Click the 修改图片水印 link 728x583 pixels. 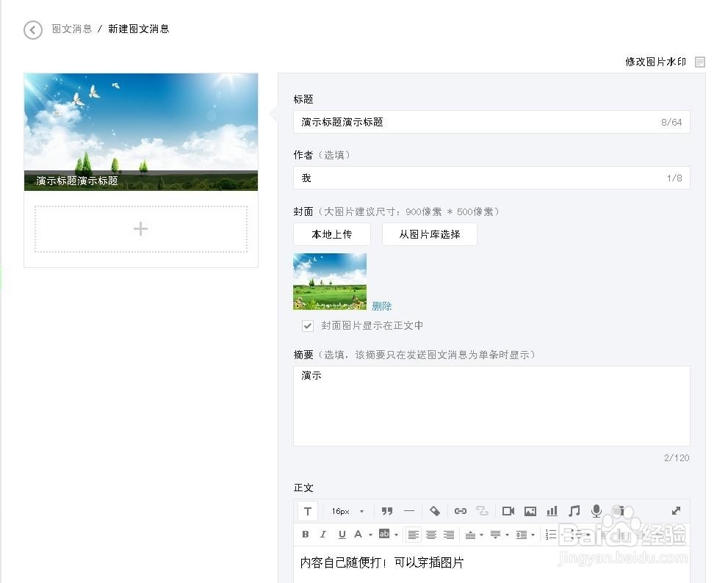pos(655,62)
